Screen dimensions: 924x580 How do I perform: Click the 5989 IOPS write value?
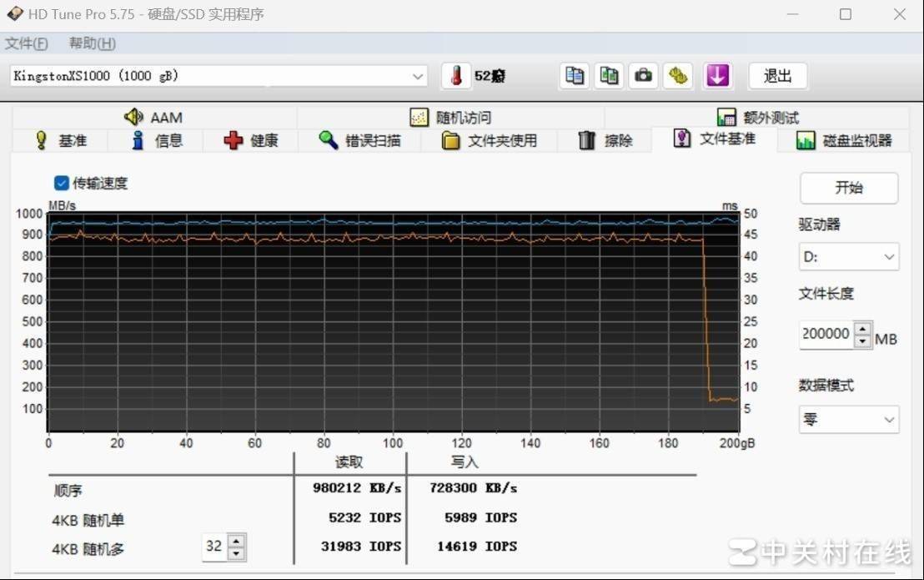click(481, 517)
